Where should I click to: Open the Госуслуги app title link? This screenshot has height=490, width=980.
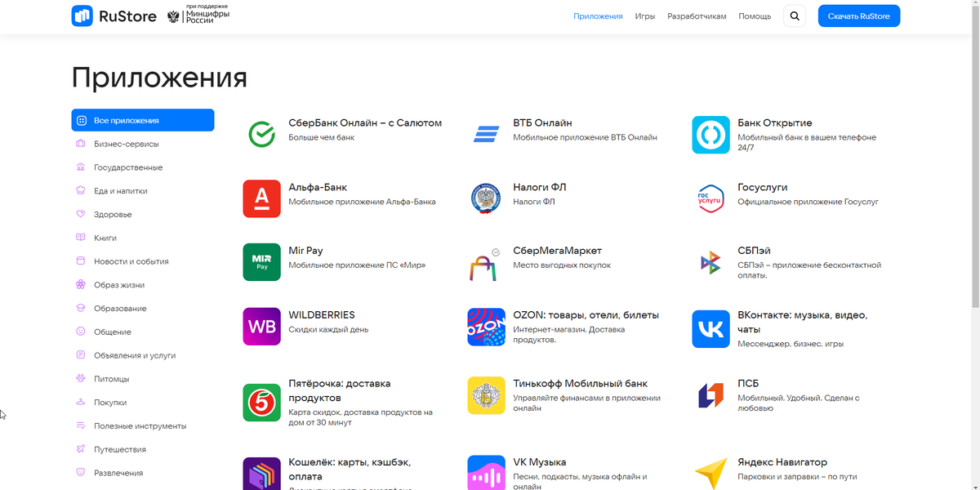coord(763,188)
